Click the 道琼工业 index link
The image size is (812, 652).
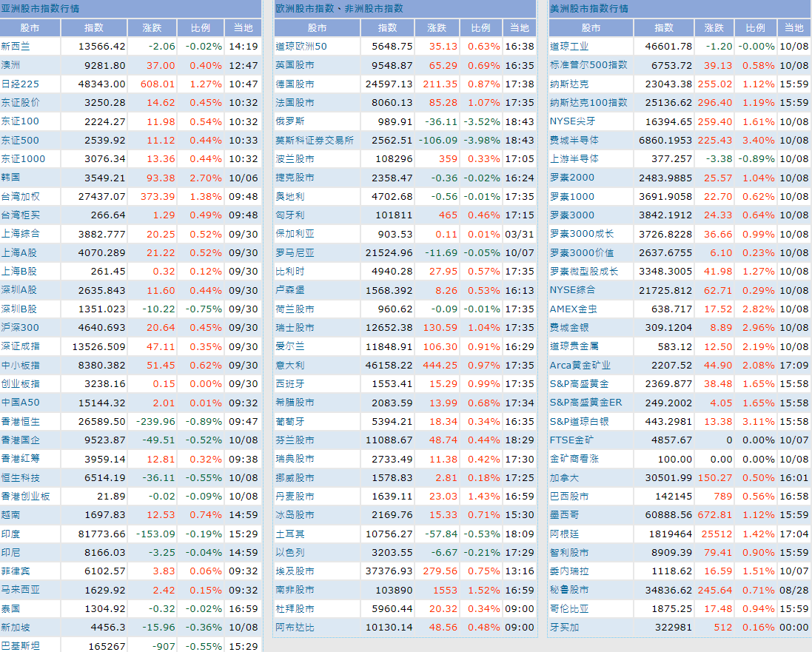pos(569,46)
